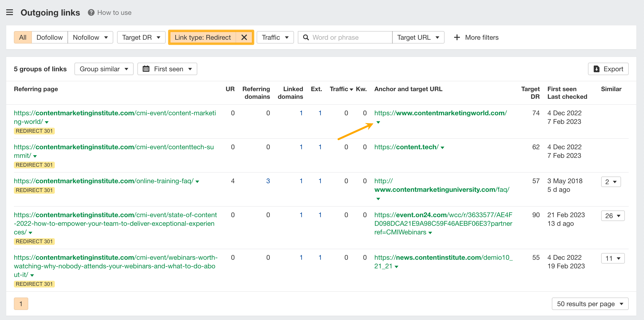Open the online-training-faq referring page link
Viewport: 644px width, 320px height.
click(x=104, y=181)
